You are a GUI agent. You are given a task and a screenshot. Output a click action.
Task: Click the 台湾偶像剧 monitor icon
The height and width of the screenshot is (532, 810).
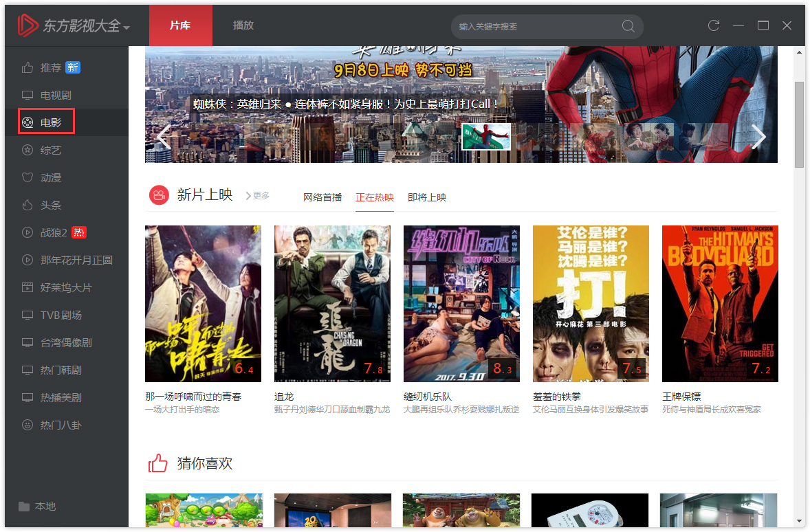coord(28,342)
